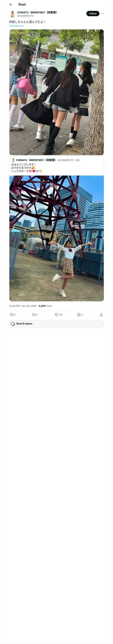The width and height of the screenshot is (113, 644).
Task: Bookmark this post with the bookmark icon
Action: click(x=79, y=314)
